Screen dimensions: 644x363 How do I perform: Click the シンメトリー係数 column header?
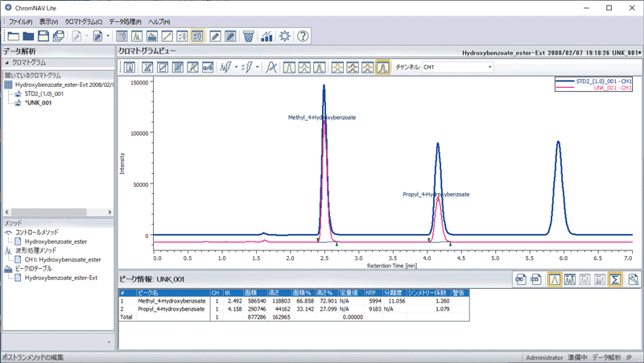429,293
